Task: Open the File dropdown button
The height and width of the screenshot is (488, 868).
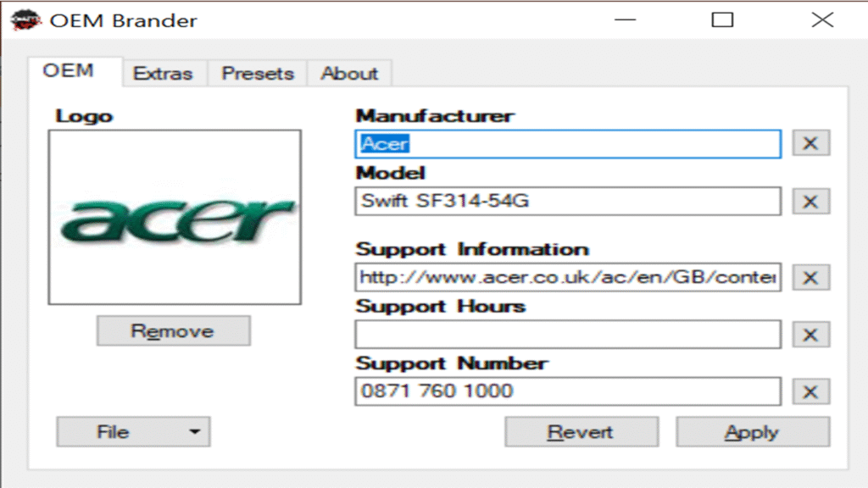Action: click(x=133, y=432)
